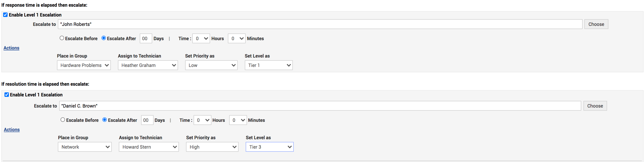Expand the Low priority dropdown
Viewport: 644px width, 162px height.
(211, 65)
